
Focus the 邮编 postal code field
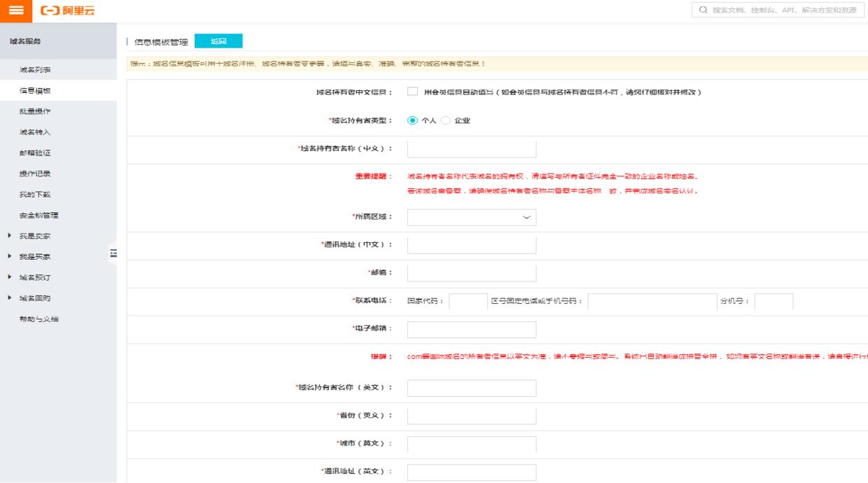472,272
